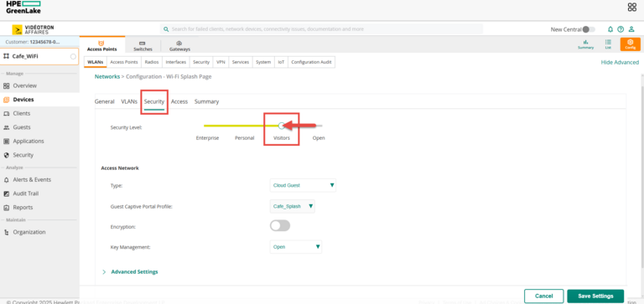Screen dimensions: 644x304
Task: Select the Config view icon
Action: [630, 44]
